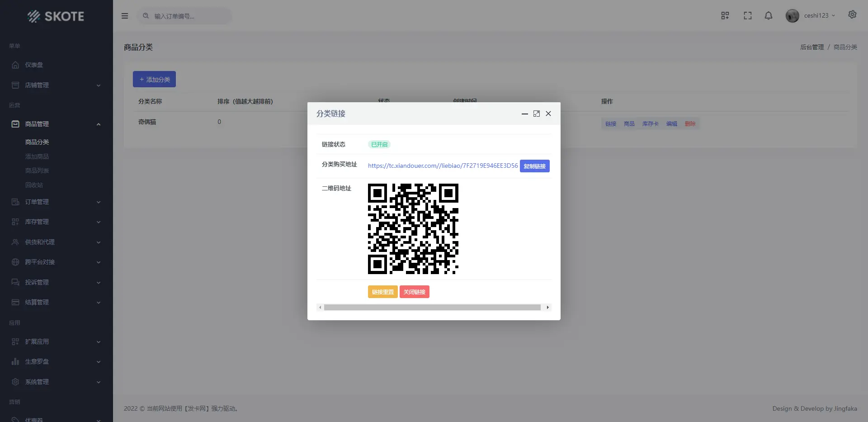Expand 投诉管理 chevron

99,283
